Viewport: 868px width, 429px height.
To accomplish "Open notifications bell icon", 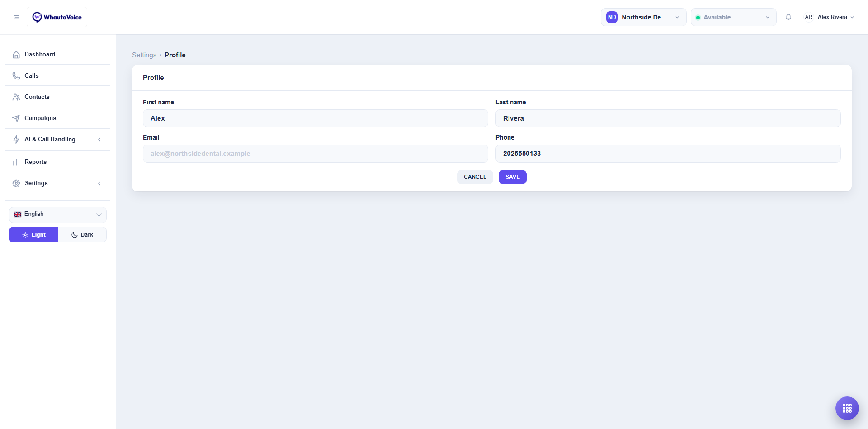I will 788,17.
